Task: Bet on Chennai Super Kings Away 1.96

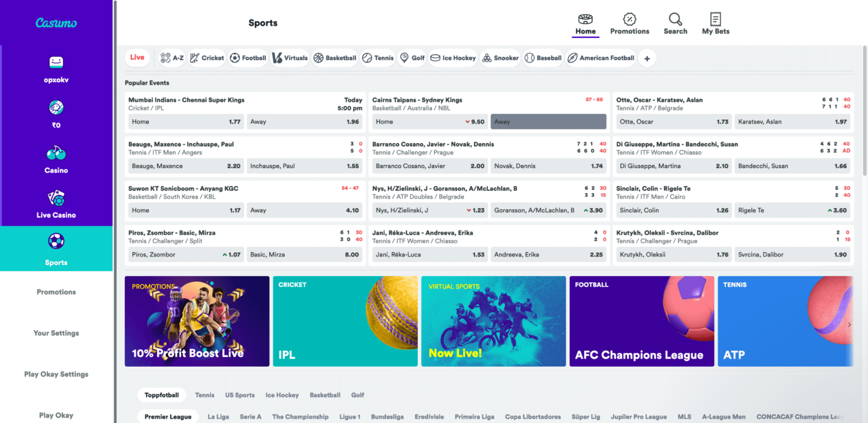Action: pyautogui.click(x=304, y=122)
